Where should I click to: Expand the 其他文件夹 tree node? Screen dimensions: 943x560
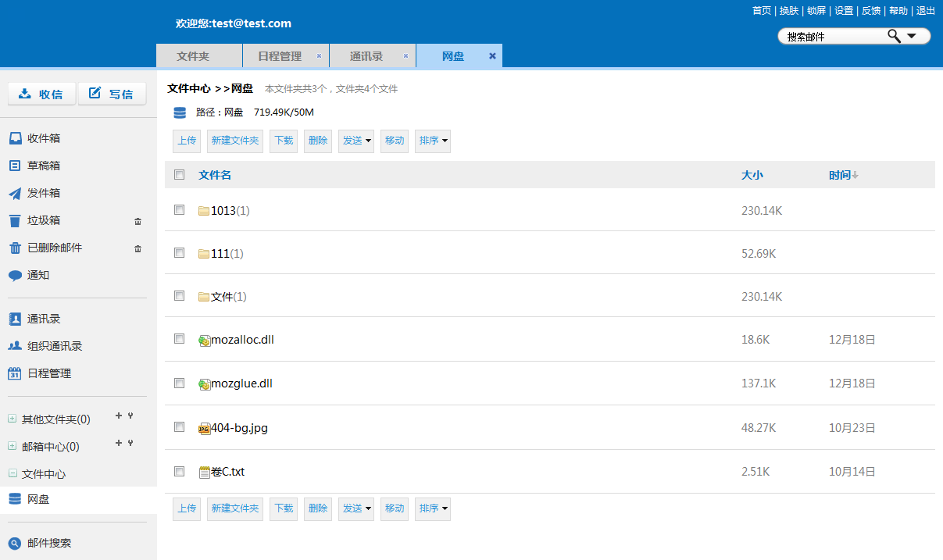(x=13, y=419)
